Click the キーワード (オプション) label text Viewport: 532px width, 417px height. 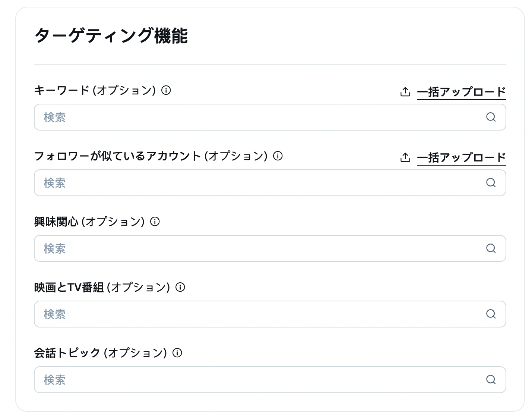95,90
